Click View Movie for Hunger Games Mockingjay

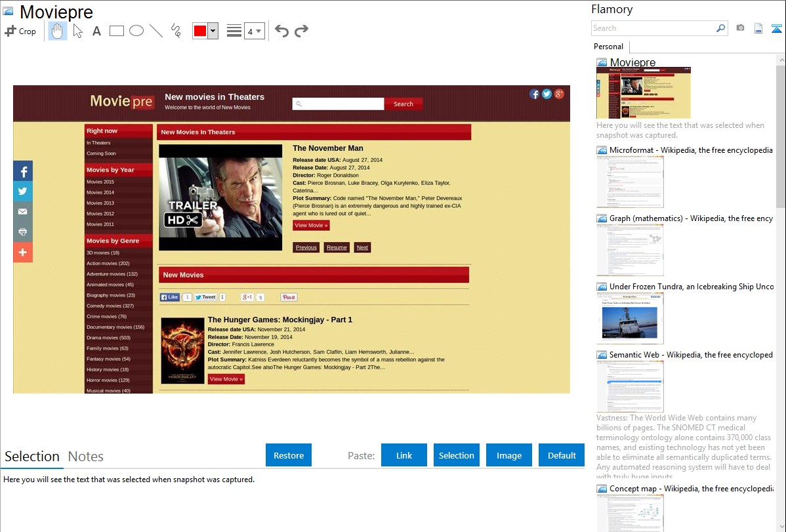point(226,379)
